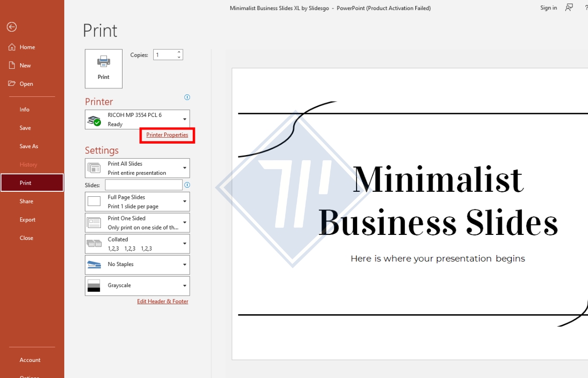Switch to the Export tab in sidebar
Screen dimensions: 588x378
tap(27, 219)
